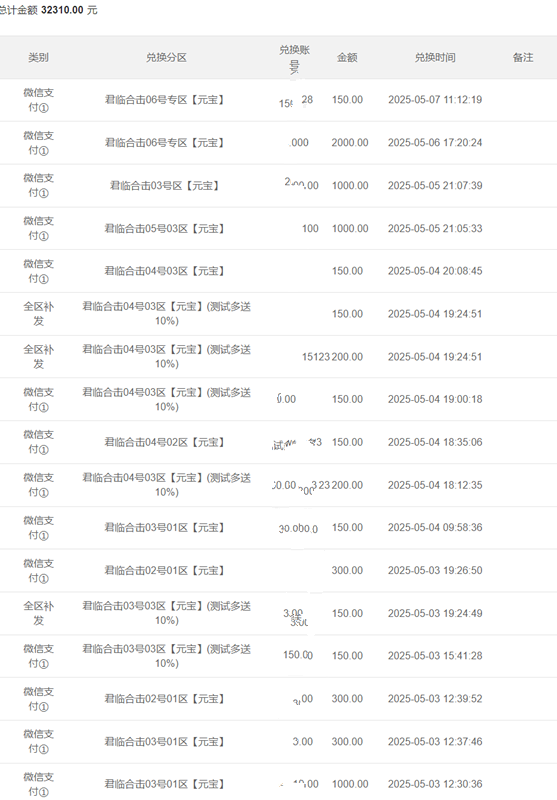Viewport: 557px width, 800px height.
Task: Select timestamp 2025-05-03 12:39:52
Action: (435, 699)
